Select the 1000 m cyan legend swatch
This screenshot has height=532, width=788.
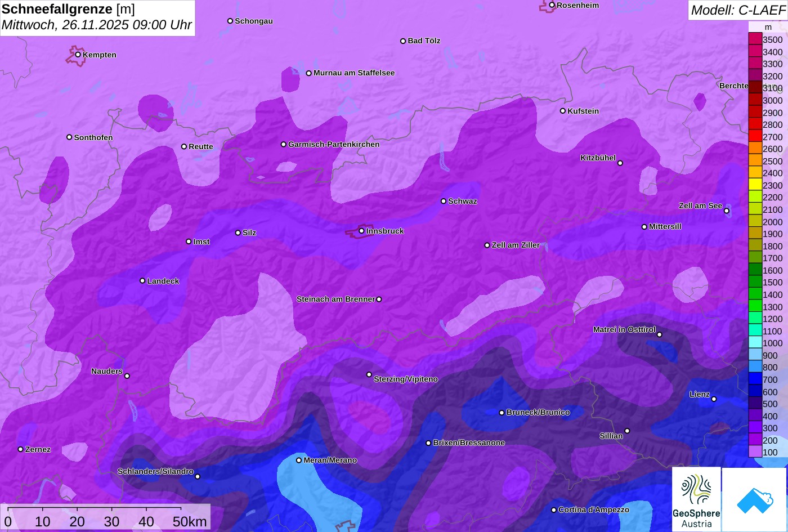tap(755, 343)
